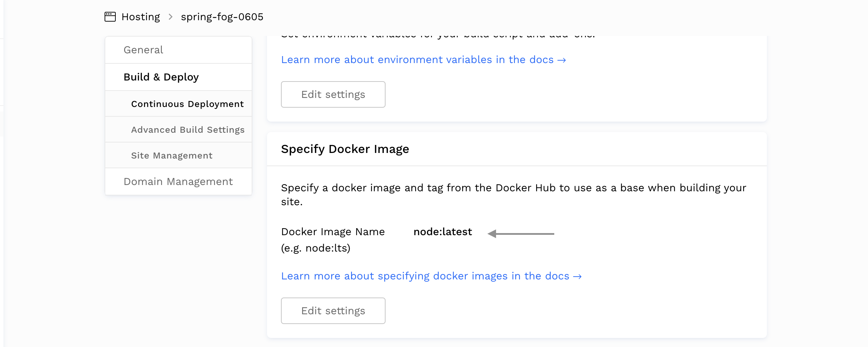The height and width of the screenshot is (347, 868).
Task: Click the Docker Image Name label
Action: (333, 232)
